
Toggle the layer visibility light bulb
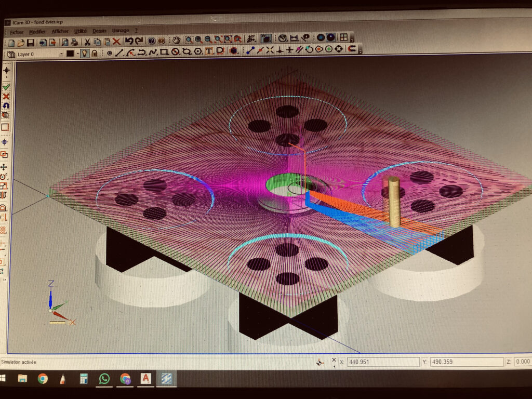click(85, 54)
